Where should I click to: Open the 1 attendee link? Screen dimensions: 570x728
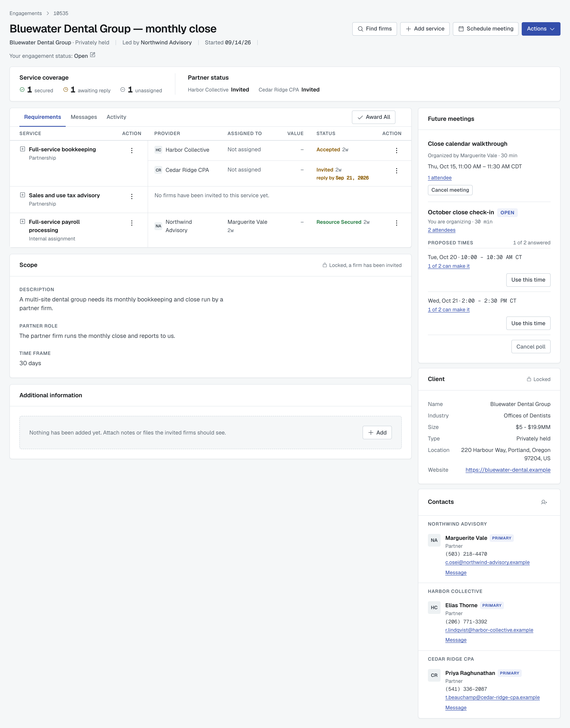[x=440, y=178]
